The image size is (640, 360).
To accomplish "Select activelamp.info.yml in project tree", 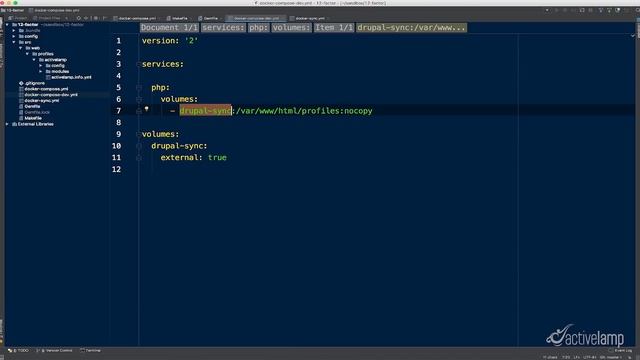I will pos(69,77).
